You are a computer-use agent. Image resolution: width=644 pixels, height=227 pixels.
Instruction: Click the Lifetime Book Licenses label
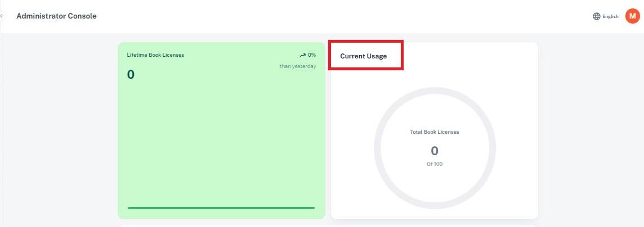click(x=155, y=55)
